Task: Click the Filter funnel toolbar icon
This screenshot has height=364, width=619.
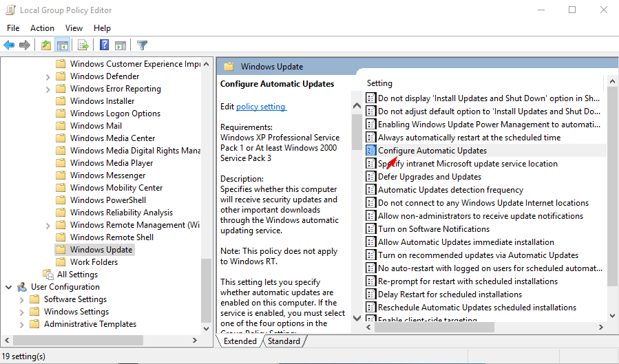Action: point(142,45)
